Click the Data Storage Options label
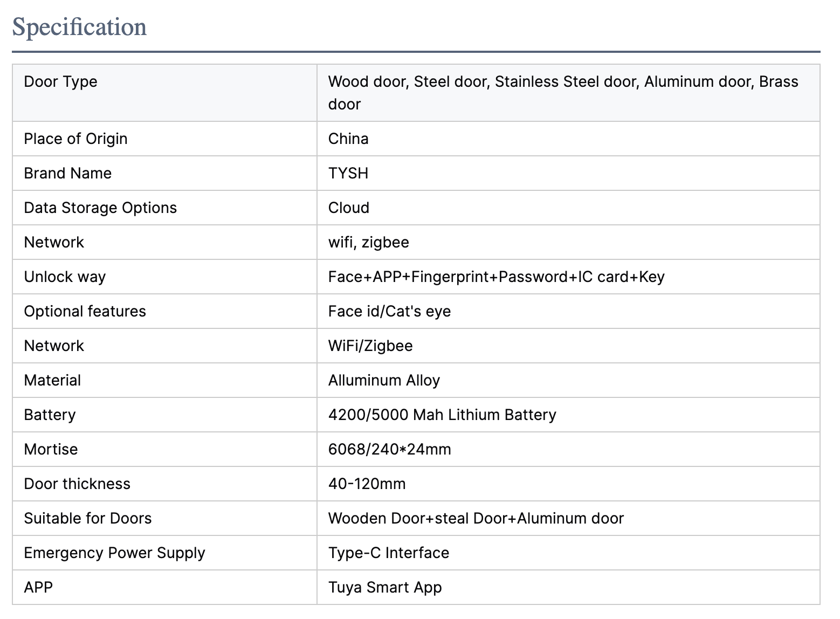This screenshot has width=840, height=619. click(x=100, y=208)
